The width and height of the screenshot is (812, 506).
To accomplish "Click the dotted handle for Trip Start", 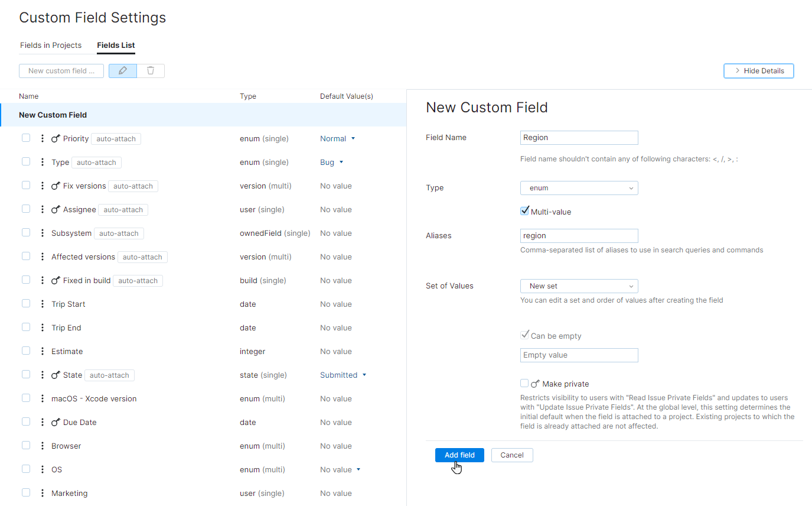I will [x=42, y=304].
